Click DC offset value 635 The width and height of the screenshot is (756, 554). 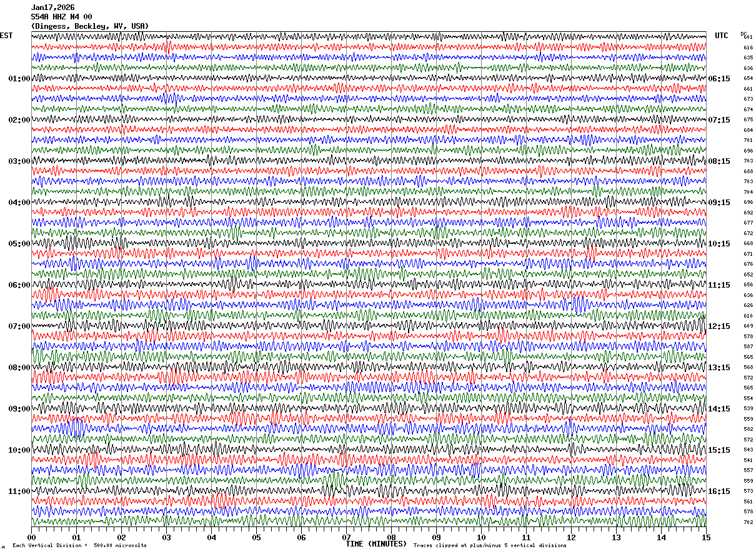[x=749, y=58]
